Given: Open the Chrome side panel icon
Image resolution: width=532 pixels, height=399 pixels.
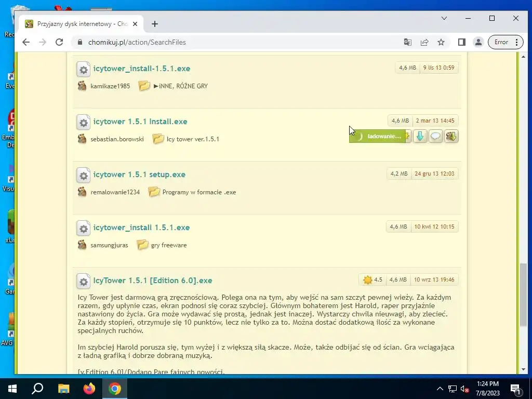Looking at the screenshot, I should [461, 42].
